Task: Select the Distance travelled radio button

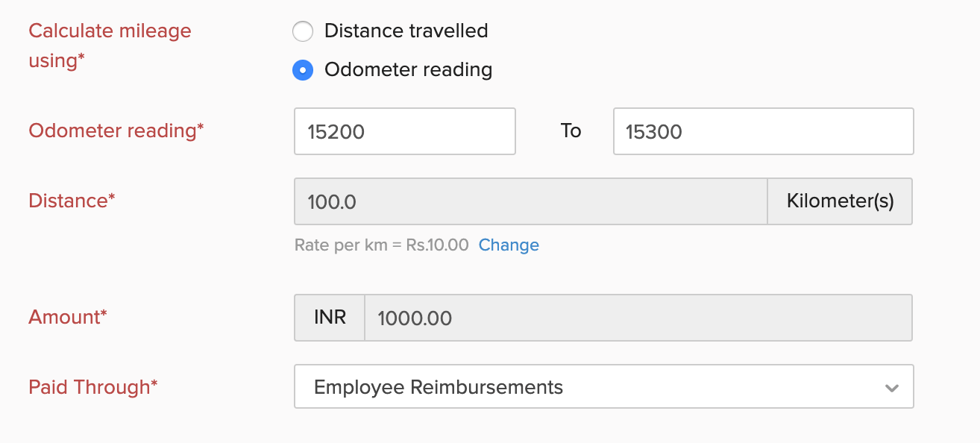Action: 303,31
